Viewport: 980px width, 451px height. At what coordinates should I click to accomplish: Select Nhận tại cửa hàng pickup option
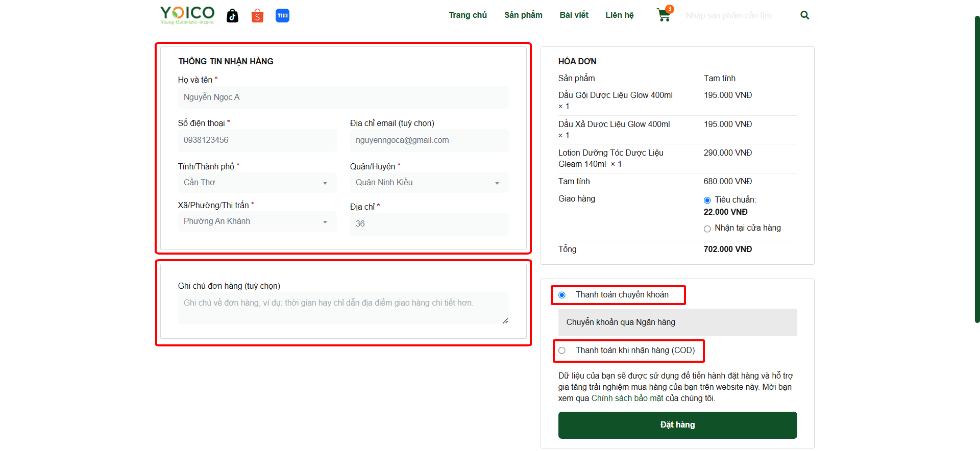tap(707, 229)
